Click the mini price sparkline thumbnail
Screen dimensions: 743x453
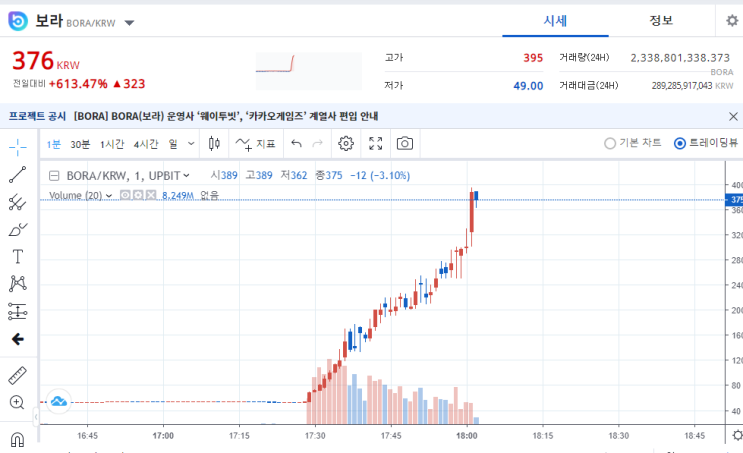[308, 71]
